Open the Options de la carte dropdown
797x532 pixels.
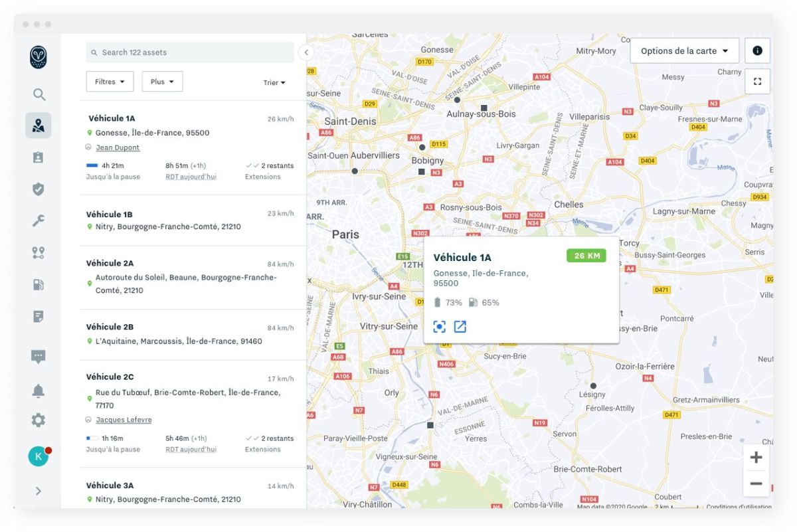point(684,50)
